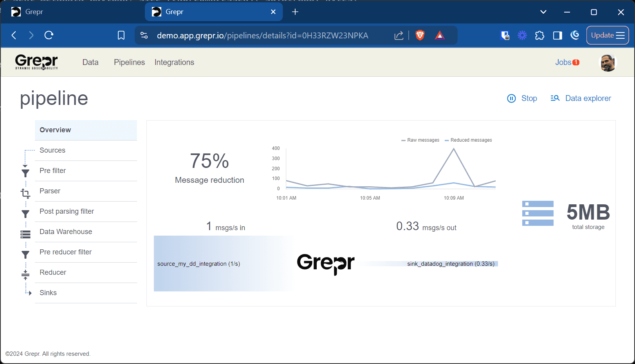Open the user profile avatar
Image resolution: width=635 pixels, height=364 pixels.
[x=608, y=63]
